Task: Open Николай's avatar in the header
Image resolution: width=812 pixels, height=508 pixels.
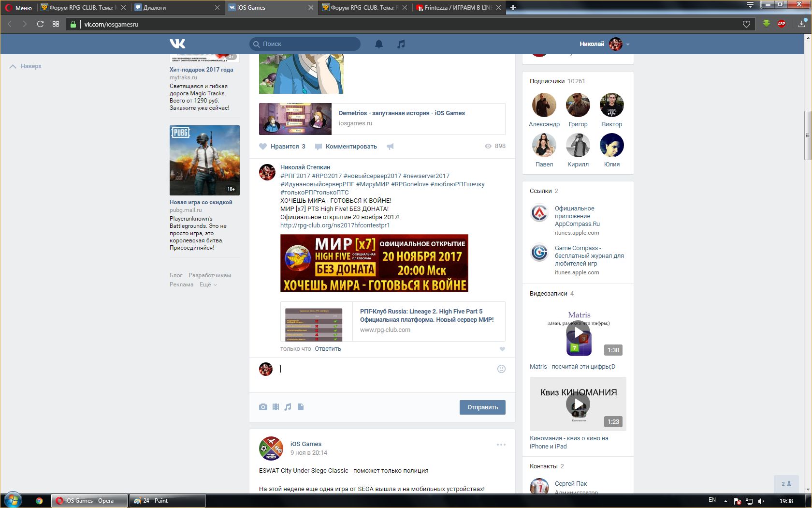Action: coord(616,44)
